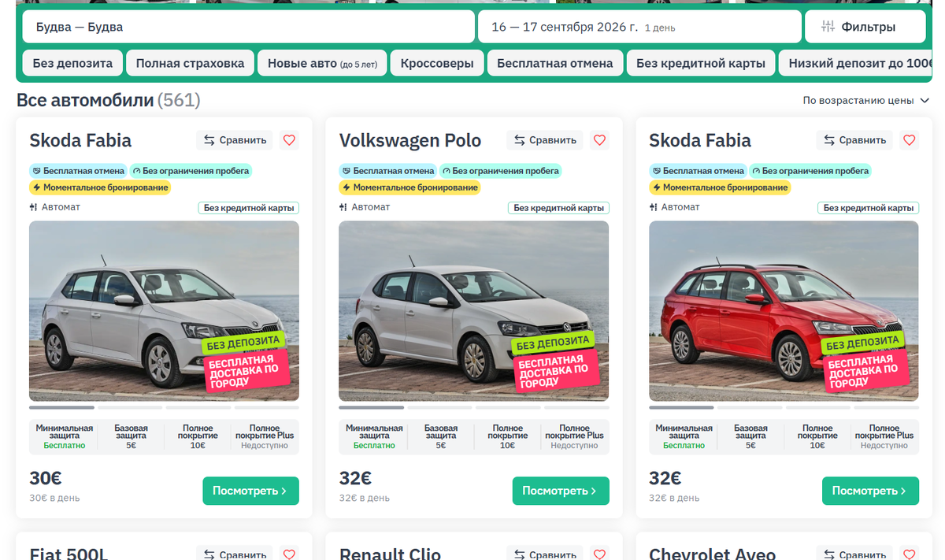This screenshot has width=945, height=560.
Task: Click heart icon on Chevrolet Aveo card
Action: pyautogui.click(x=909, y=554)
